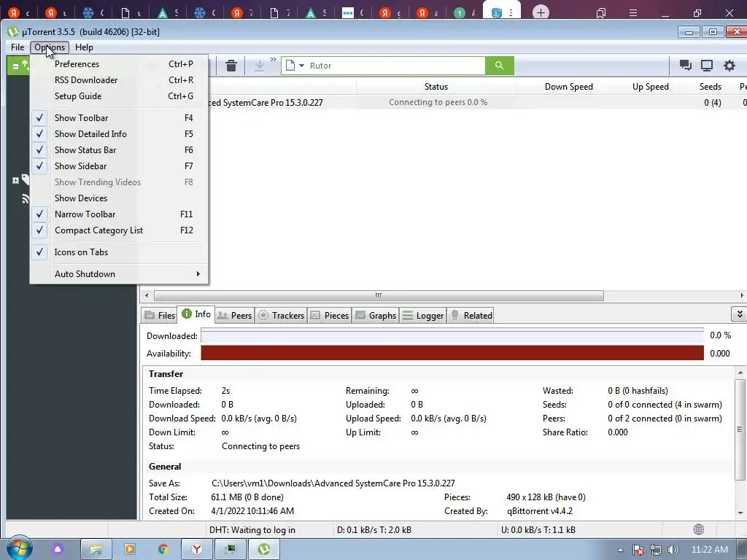Screen dimensions: 747x560
Task: Switch to the Trackers tab
Action: coord(281,315)
